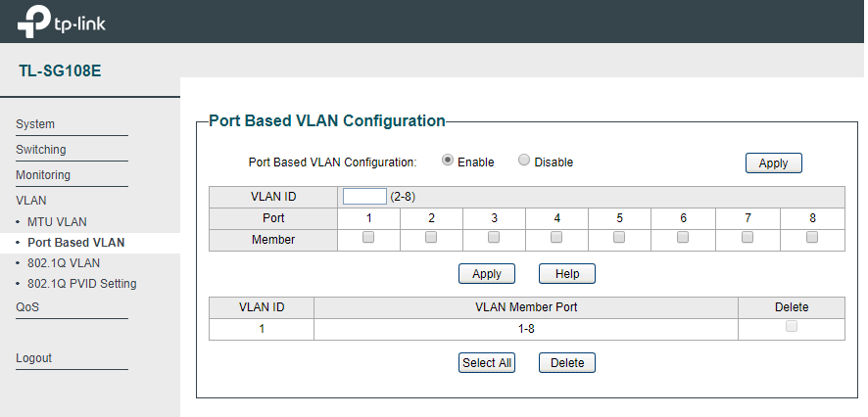Select the Enable radio button
This screenshot has width=868, height=417.
point(448,161)
